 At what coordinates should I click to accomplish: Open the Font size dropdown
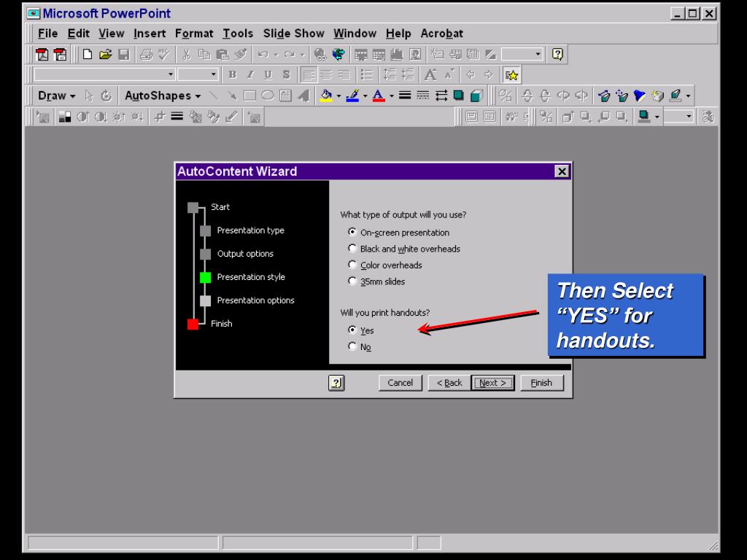pyautogui.click(x=213, y=74)
